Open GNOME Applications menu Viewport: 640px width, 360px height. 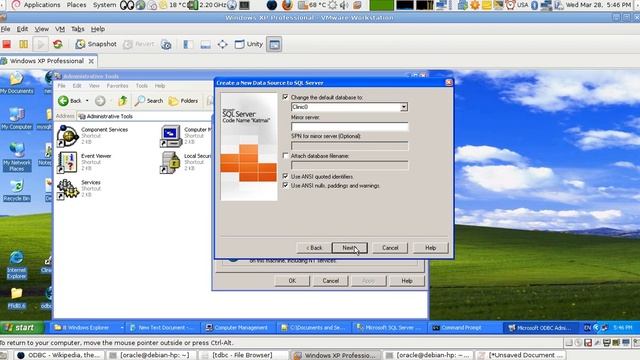(x=36, y=5)
